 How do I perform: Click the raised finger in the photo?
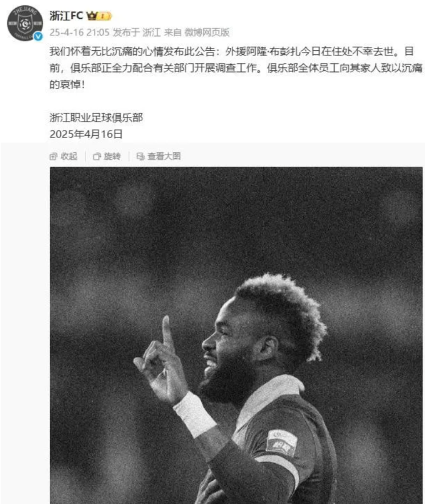tap(167, 331)
